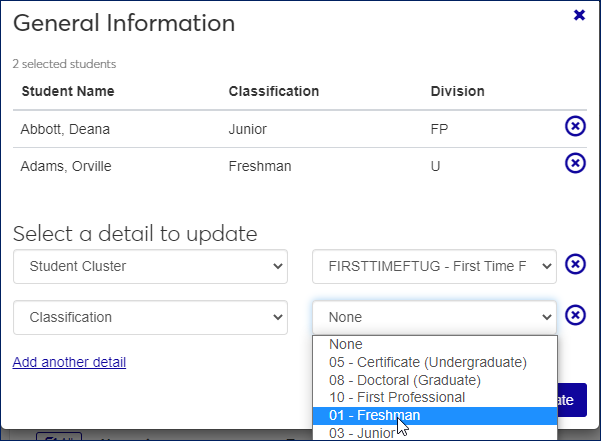Click the Division column header
Image resolution: width=601 pixels, height=441 pixels.
pos(457,91)
